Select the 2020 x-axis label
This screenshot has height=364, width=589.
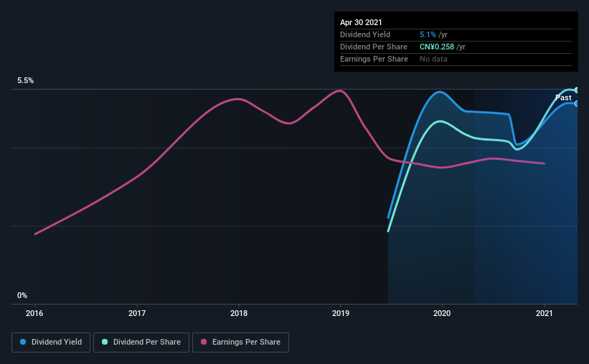442,313
